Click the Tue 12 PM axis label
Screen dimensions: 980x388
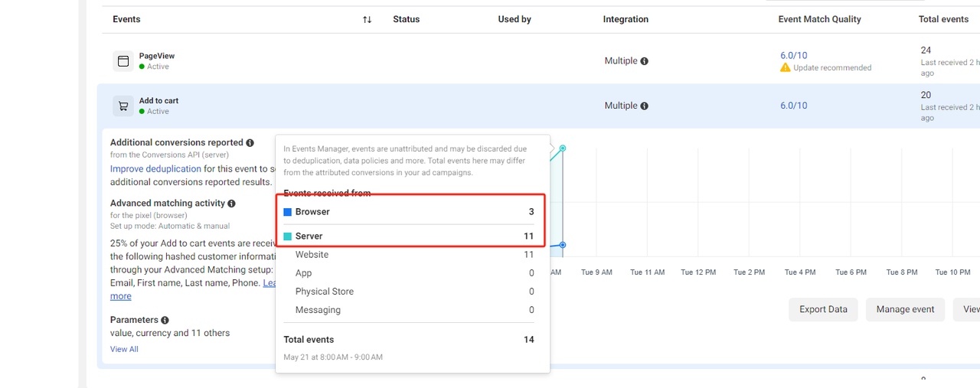(698, 272)
